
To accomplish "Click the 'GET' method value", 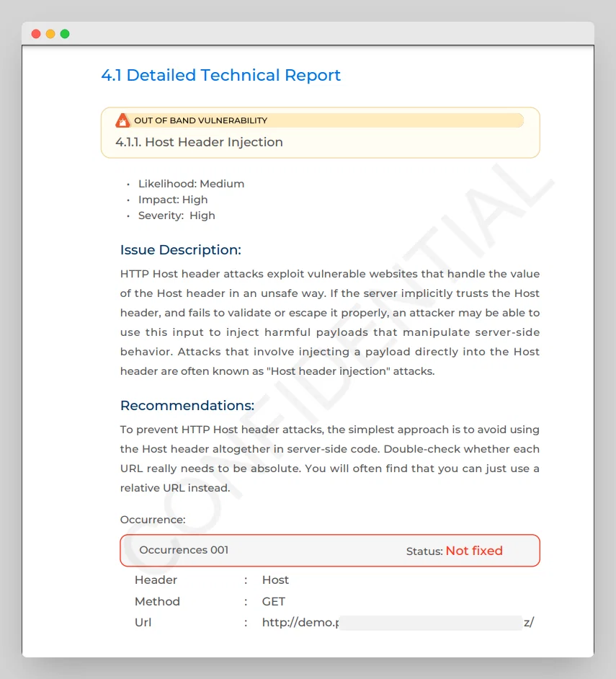I will click(x=274, y=601).
